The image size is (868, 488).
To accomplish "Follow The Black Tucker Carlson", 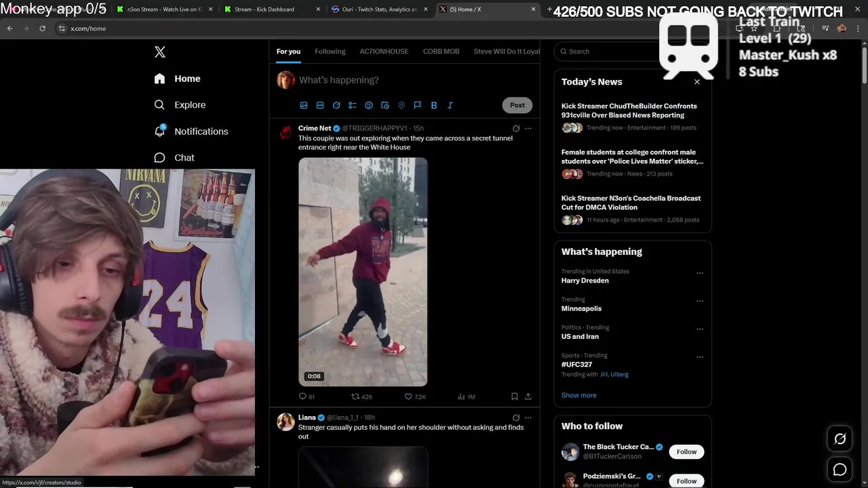I will point(686,452).
